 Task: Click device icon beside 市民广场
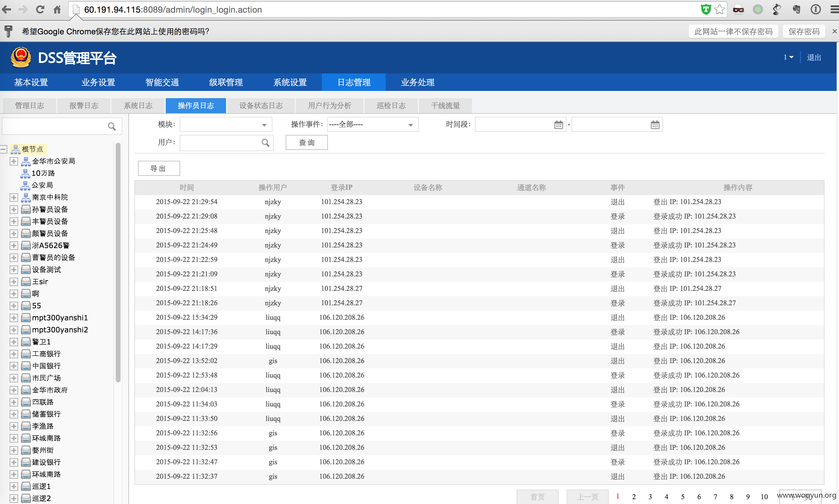point(26,378)
